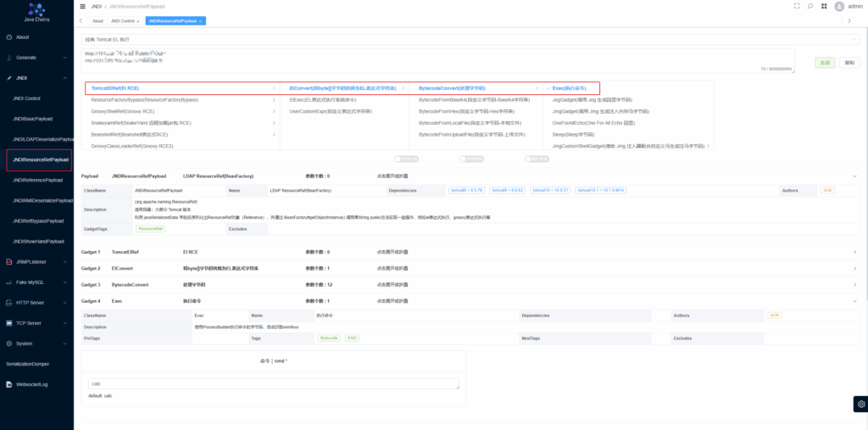Close the JNDI Control tab
Screen dimensions: 868x430
[138, 20]
